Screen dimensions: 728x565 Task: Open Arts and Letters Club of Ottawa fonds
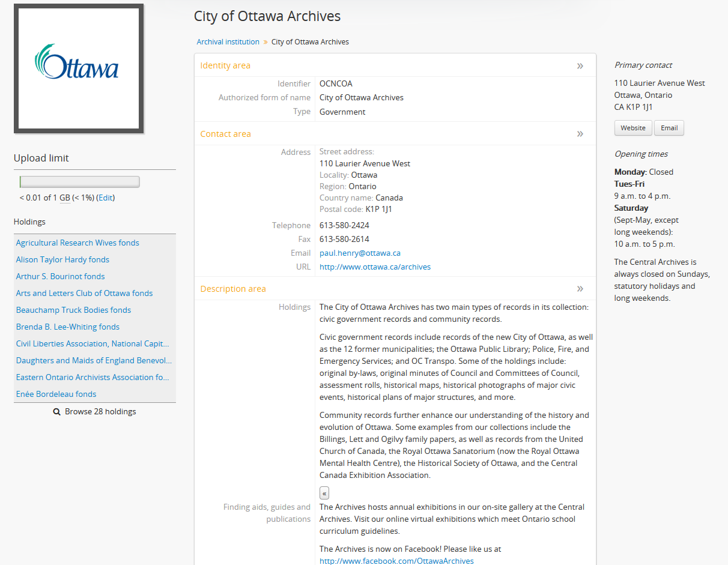pyautogui.click(x=84, y=294)
